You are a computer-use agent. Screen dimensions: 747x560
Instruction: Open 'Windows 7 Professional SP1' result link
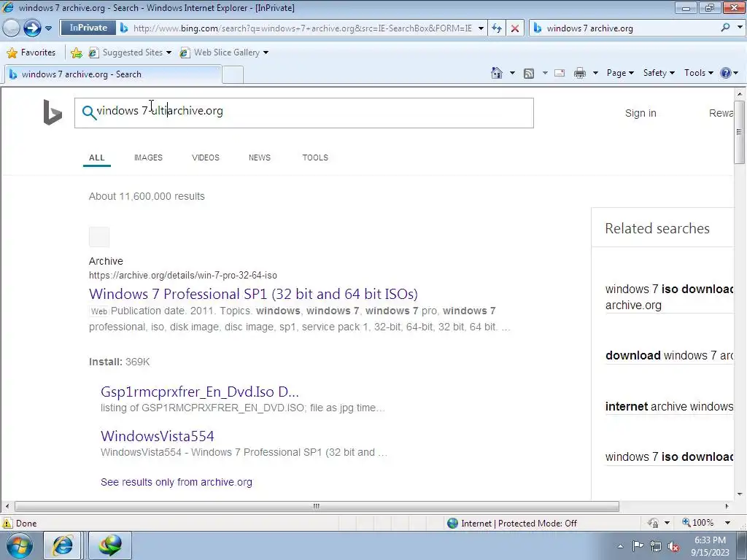(253, 294)
